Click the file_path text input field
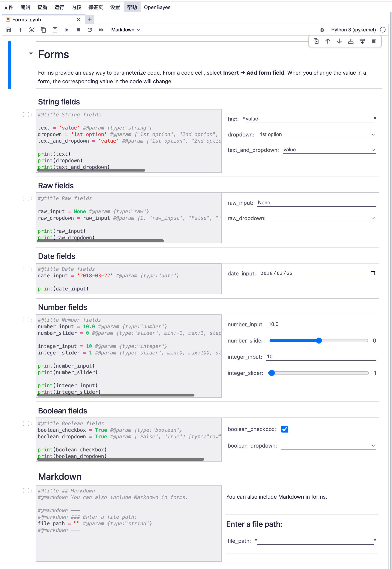 tap(315, 541)
